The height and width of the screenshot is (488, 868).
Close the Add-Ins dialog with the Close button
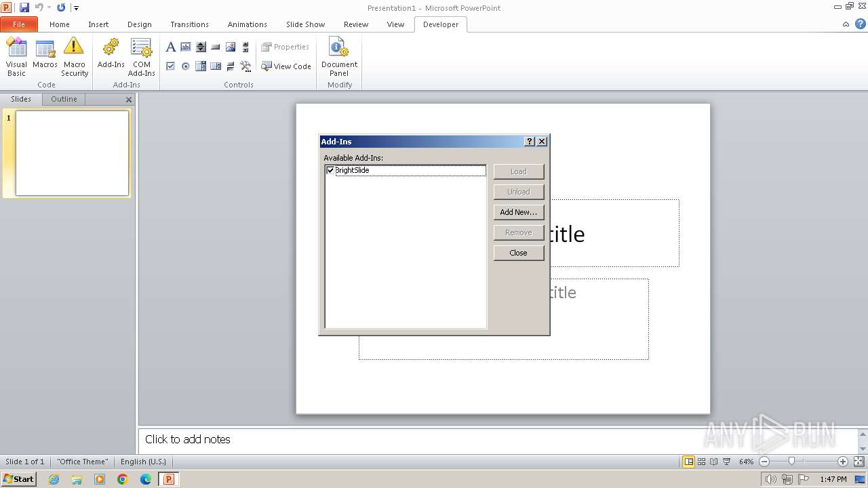(x=519, y=253)
